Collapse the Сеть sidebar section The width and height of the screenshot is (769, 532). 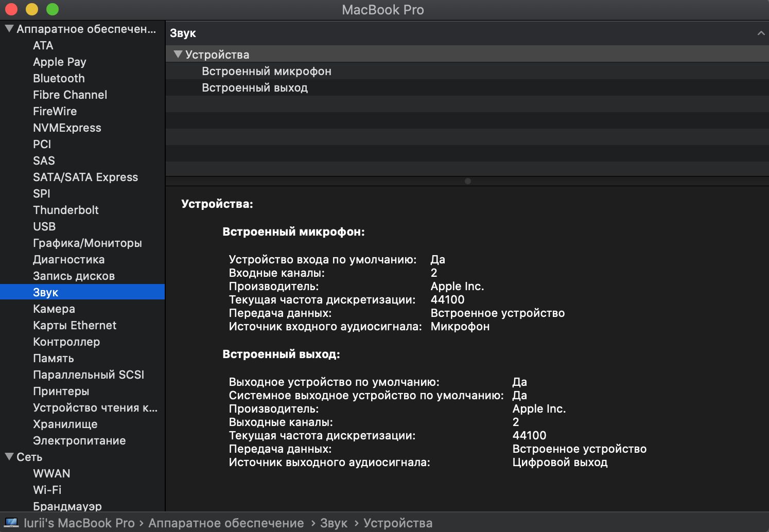click(x=9, y=457)
